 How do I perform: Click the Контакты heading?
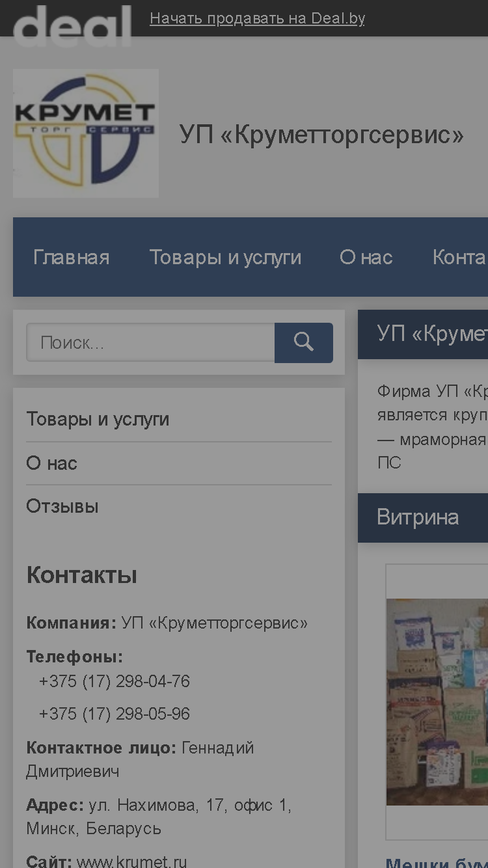pyautogui.click(x=82, y=575)
